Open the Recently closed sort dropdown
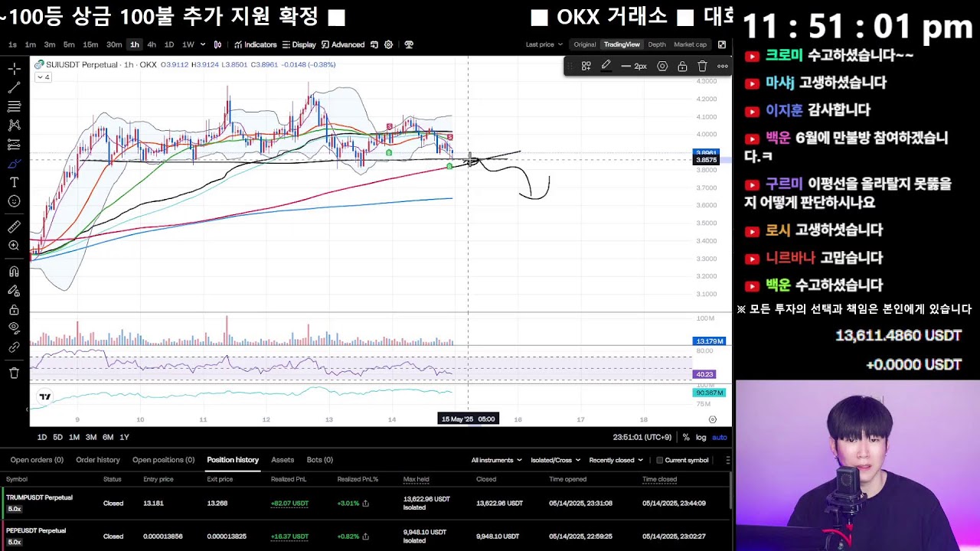This screenshot has width=980, height=551. [x=616, y=460]
